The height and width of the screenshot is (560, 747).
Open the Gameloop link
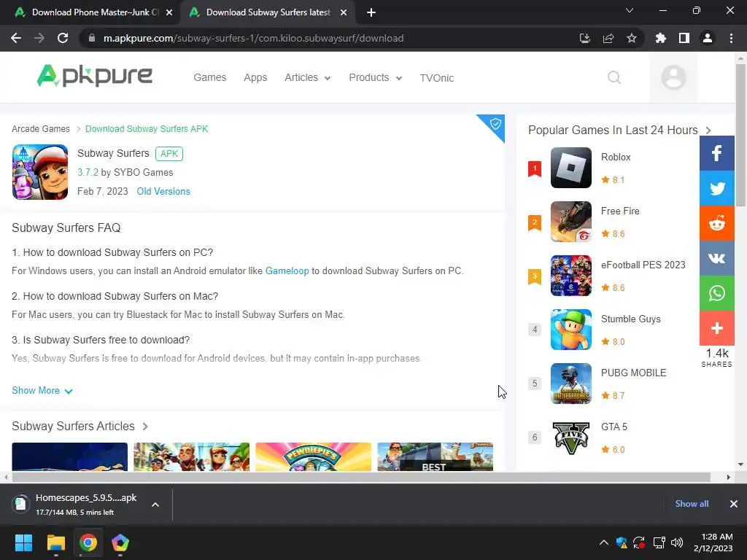pos(287,271)
